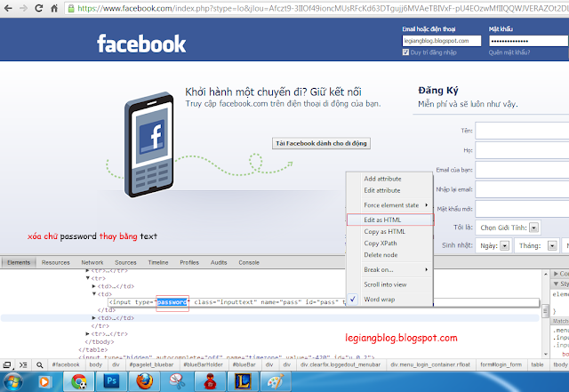Click the 'Mật khẩu' password field
569x392 pixels.
[x=529, y=41]
